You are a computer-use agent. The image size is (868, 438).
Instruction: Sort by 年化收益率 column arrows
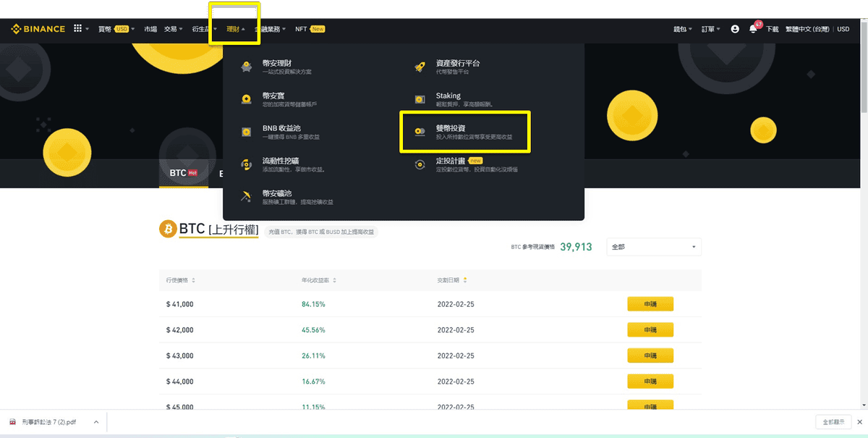(334, 280)
